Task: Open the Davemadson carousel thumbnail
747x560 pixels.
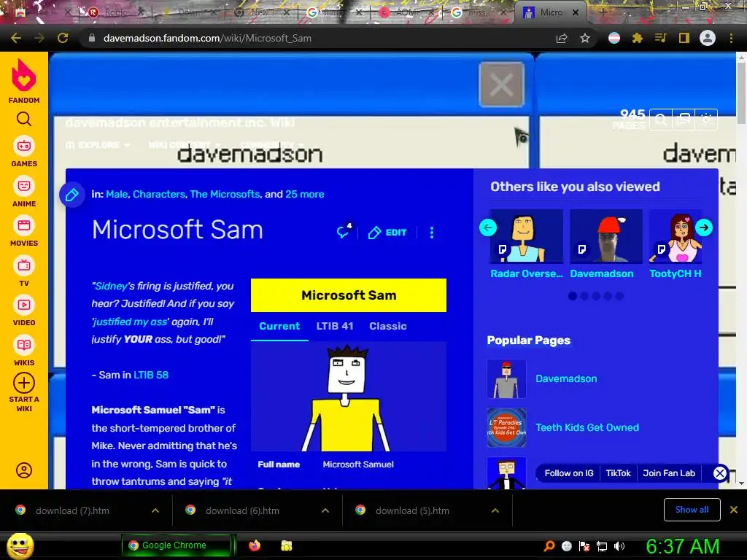Action: [606, 236]
